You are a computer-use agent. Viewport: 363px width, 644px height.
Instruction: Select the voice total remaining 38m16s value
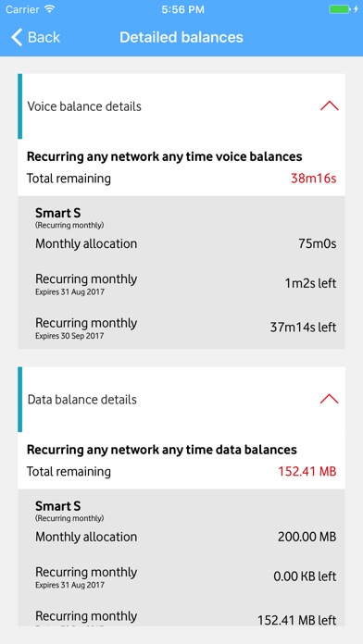(314, 179)
